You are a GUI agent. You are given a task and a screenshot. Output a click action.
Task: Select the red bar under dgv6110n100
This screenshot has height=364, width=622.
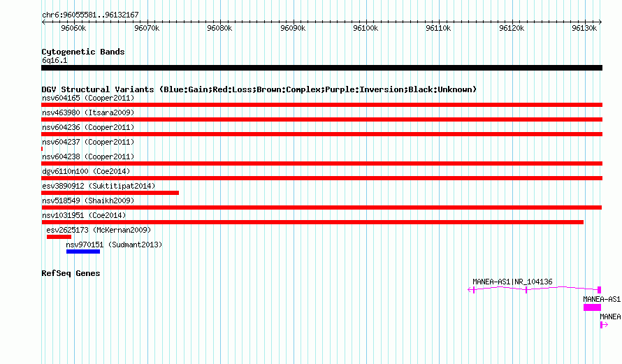coord(321,178)
